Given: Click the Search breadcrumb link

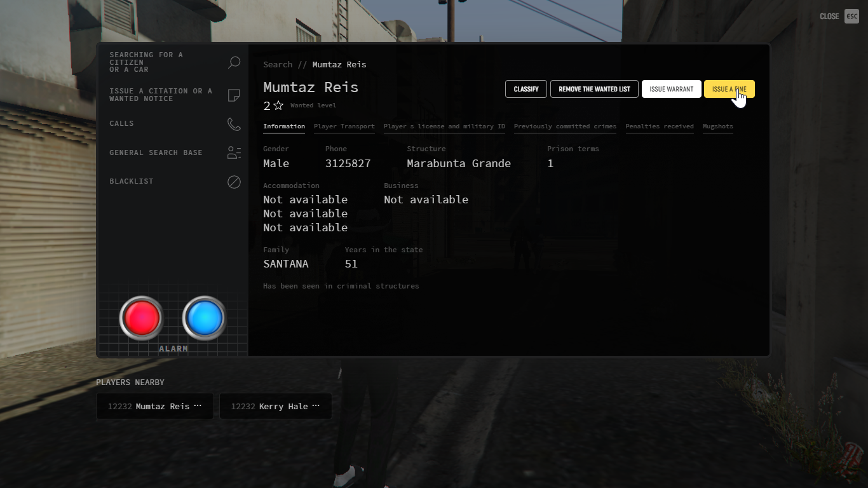Looking at the screenshot, I should click(x=278, y=65).
